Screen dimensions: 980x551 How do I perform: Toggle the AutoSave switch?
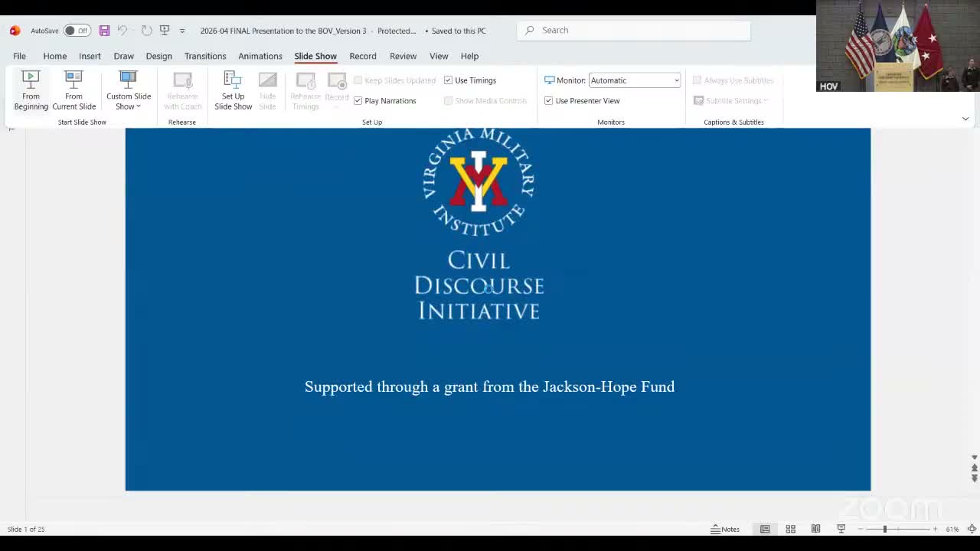(77, 31)
